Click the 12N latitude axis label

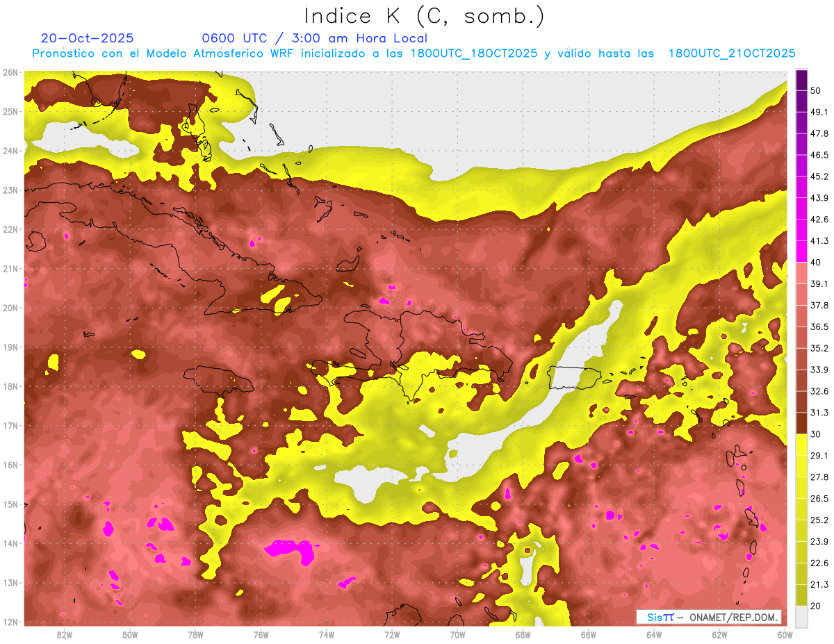coord(10,622)
